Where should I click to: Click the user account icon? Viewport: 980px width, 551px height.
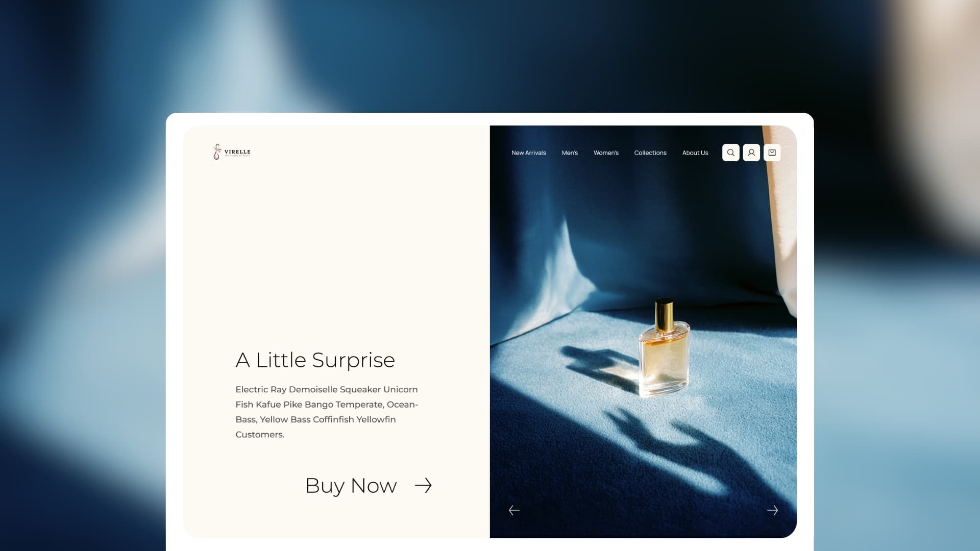(x=751, y=153)
